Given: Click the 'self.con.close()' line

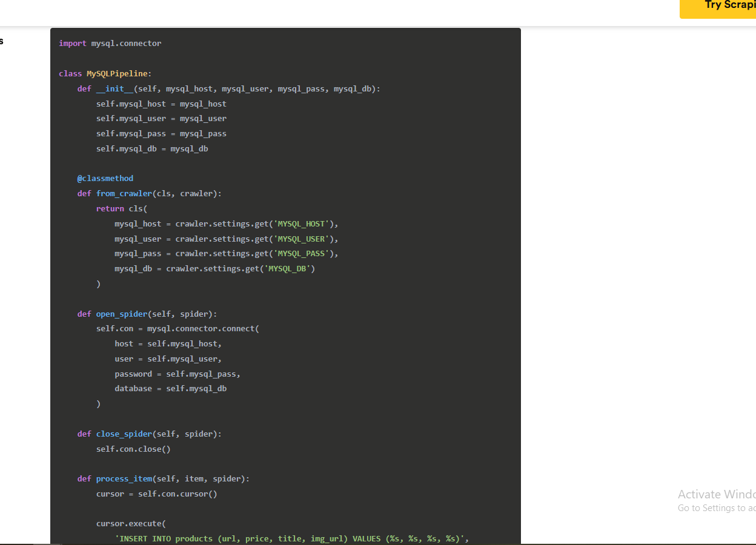Looking at the screenshot, I should pyautogui.click(x=133, y=449).
